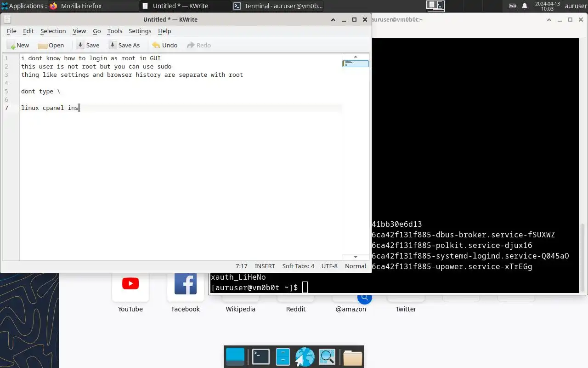Open the YouTube shortcut tile

tap(130, 292)
